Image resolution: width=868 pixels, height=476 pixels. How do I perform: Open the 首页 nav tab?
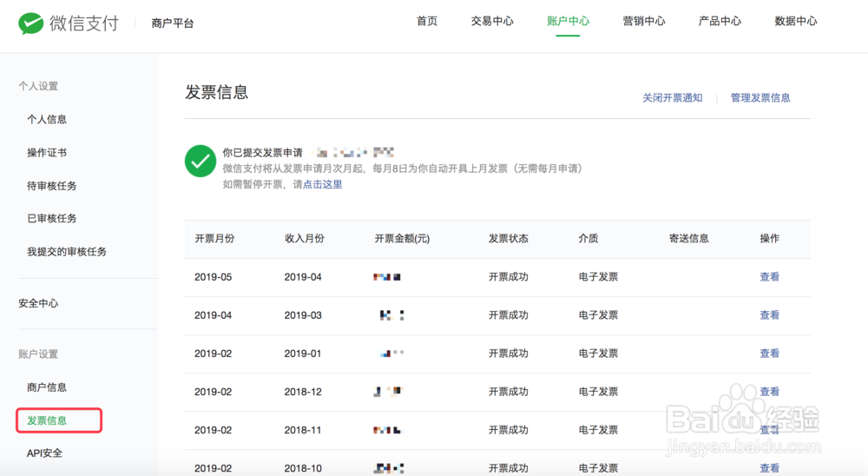click(x=427, y=21)
